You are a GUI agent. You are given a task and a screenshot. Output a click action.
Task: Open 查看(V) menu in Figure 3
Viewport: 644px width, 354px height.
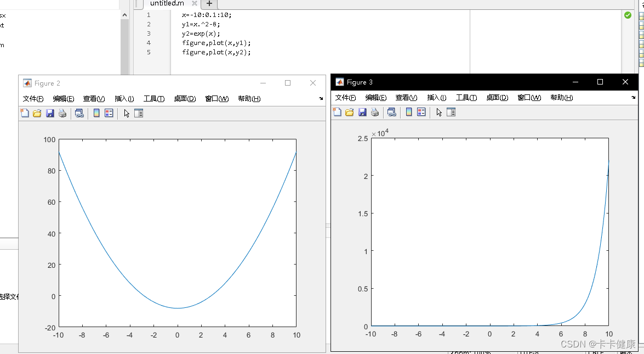pyautogui.click(x=406, y=98)
